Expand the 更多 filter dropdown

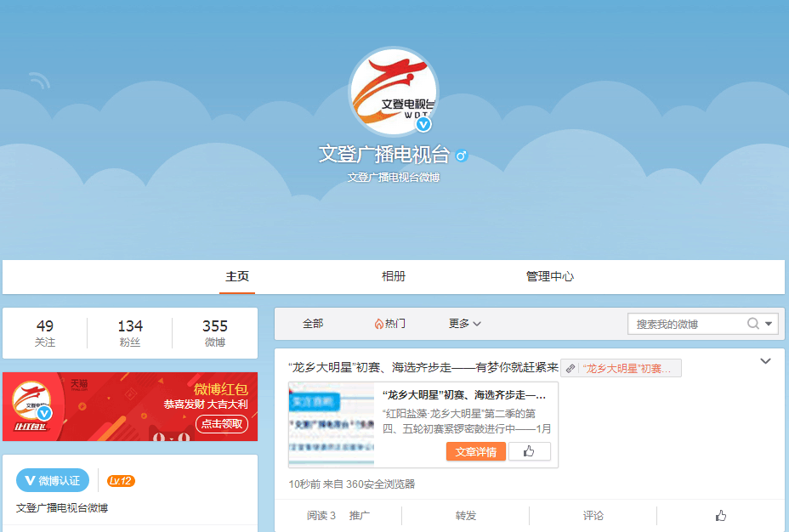[465, 324]
